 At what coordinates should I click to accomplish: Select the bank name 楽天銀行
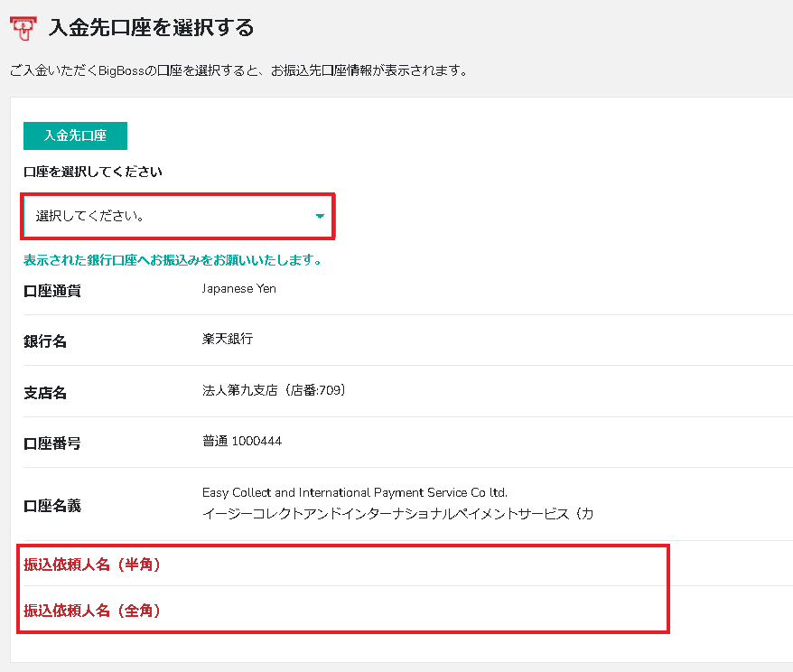click(228, 339)
